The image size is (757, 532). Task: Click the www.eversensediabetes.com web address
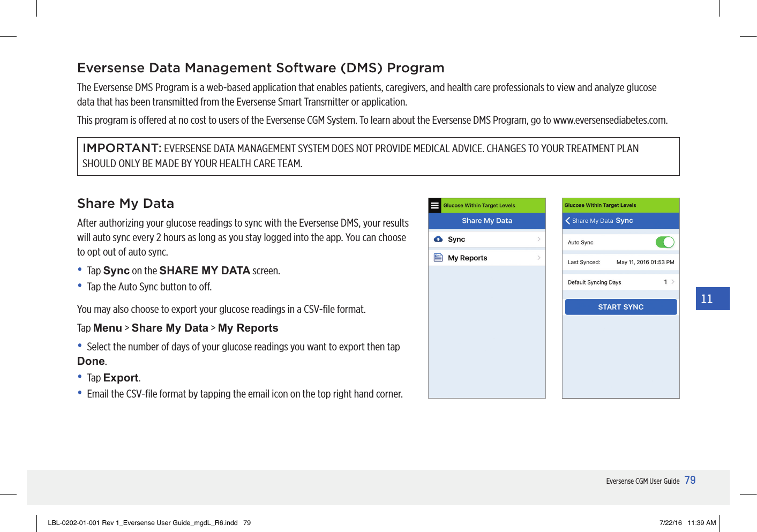point(610,120)
